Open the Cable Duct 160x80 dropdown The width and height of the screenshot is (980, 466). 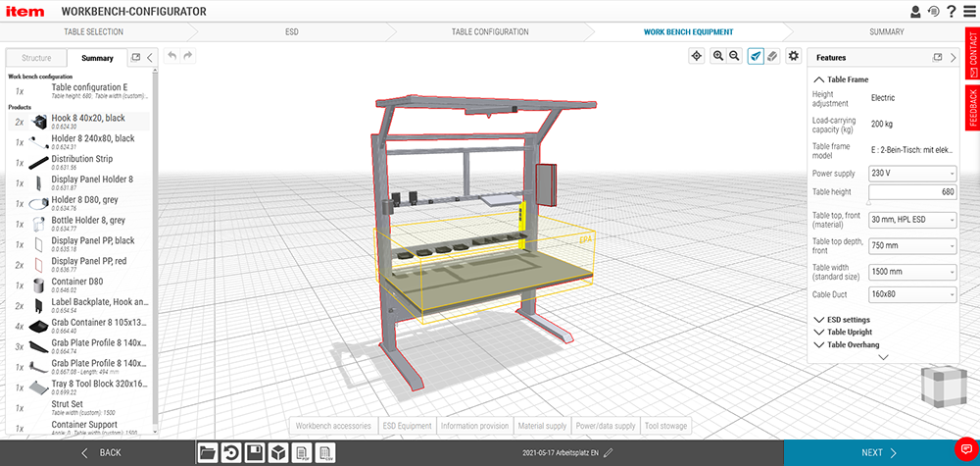[x=912, y=294]
